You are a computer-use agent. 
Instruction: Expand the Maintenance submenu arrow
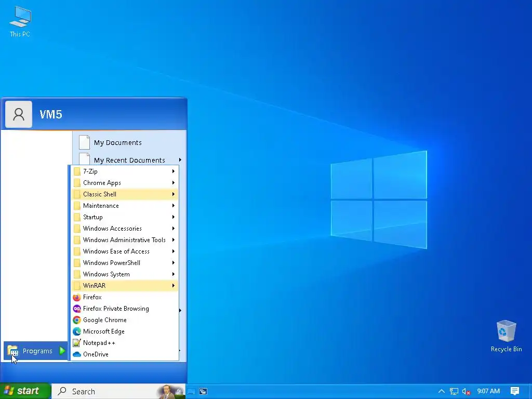click(x=174, y=206)
